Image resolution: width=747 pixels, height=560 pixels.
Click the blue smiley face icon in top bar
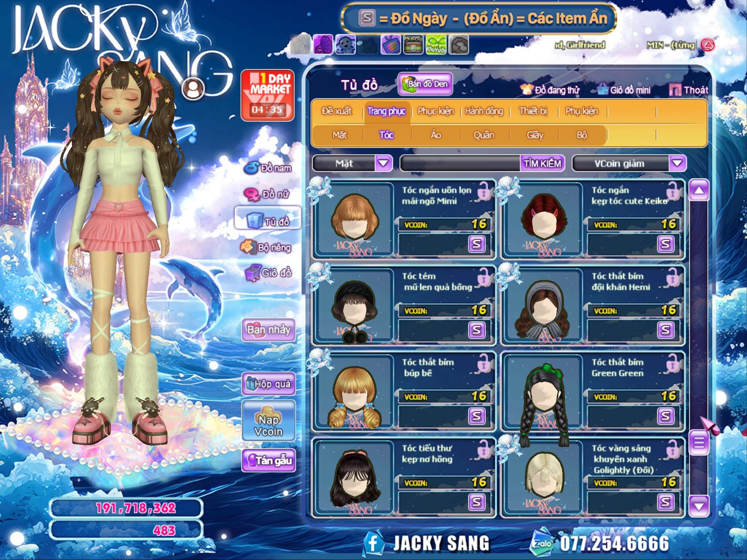click(345, 45)
